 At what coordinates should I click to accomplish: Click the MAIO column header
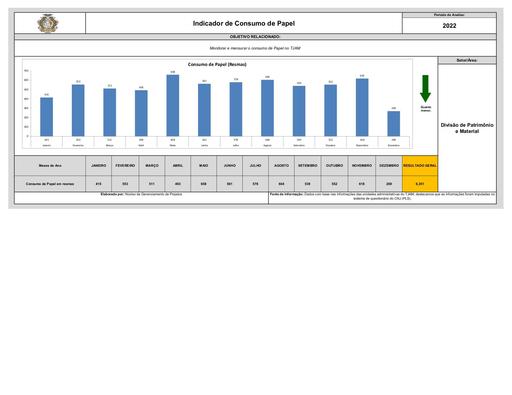click(x=204, y=166)
